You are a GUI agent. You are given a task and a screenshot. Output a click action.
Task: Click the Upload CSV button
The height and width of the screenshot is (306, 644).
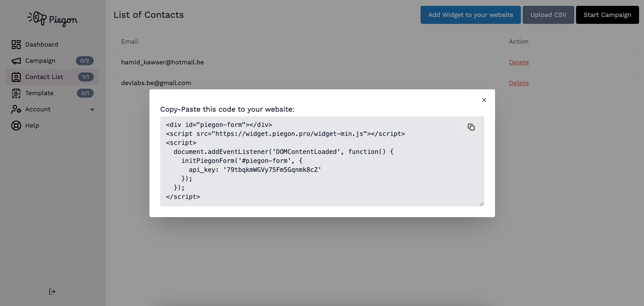[x=548, y=15]
